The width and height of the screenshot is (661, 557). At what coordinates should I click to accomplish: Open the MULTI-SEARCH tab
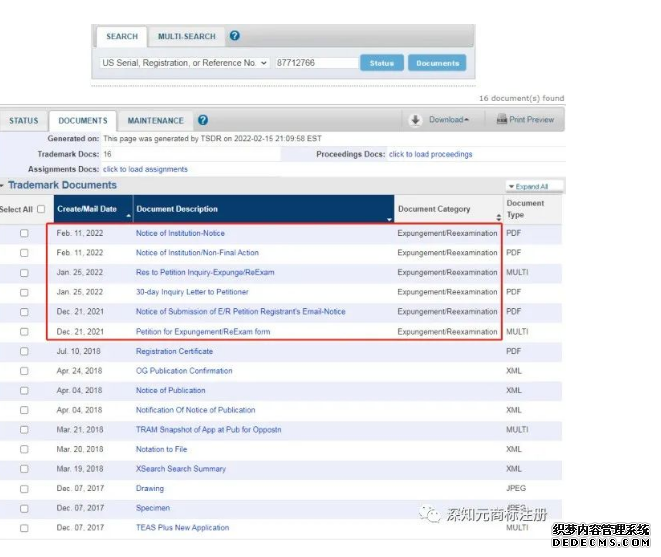pos(186,37)
